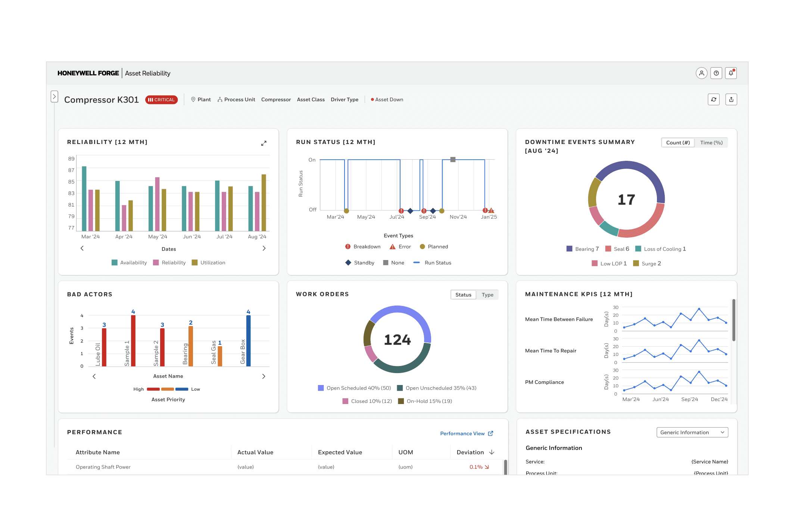Image resolution: width=801 pixels, height=532 pixels.
Task: Click the share export icon
Action: [x=731, y=99]
